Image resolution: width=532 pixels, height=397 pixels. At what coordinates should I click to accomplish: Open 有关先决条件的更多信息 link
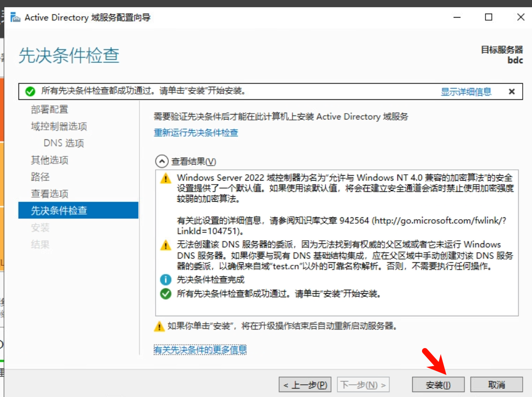200,350
